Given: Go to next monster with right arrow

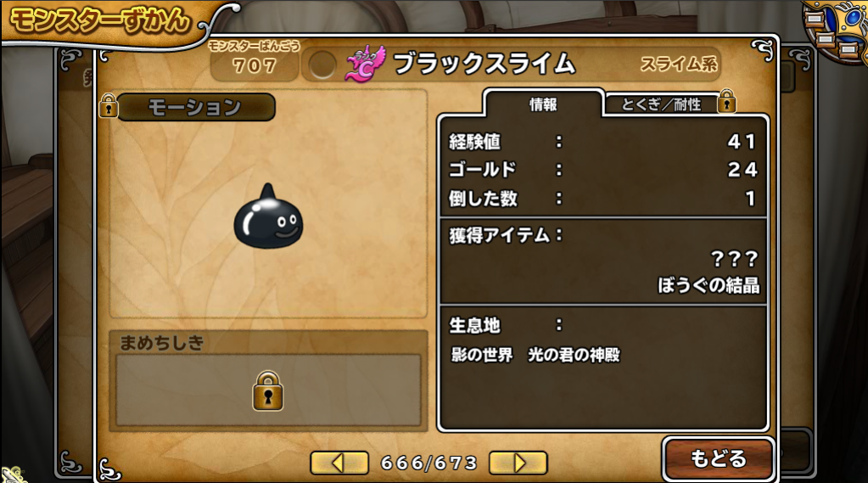Looking at the screenshot, I should pyautogui.click(x=518, y=463).
